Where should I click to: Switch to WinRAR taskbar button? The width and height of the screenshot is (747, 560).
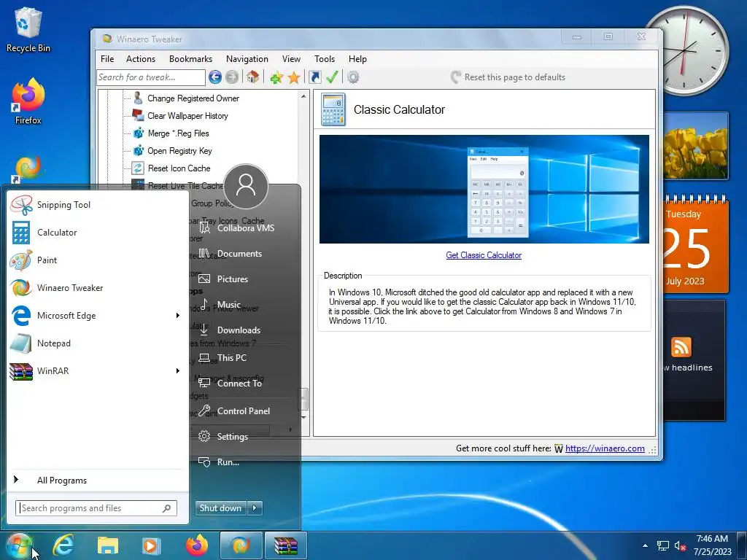(285, 545)
